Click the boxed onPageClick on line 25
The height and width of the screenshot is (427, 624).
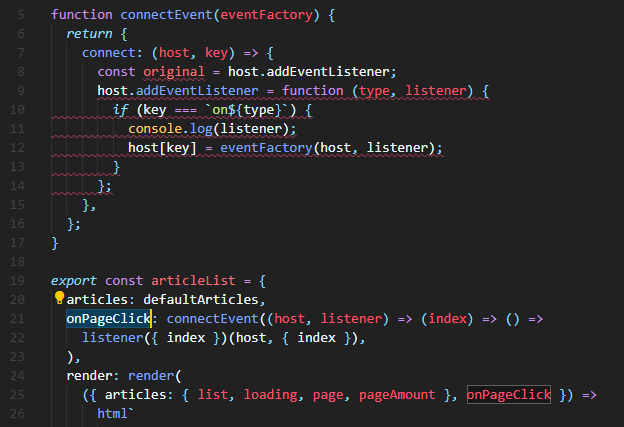pos(509,395)
